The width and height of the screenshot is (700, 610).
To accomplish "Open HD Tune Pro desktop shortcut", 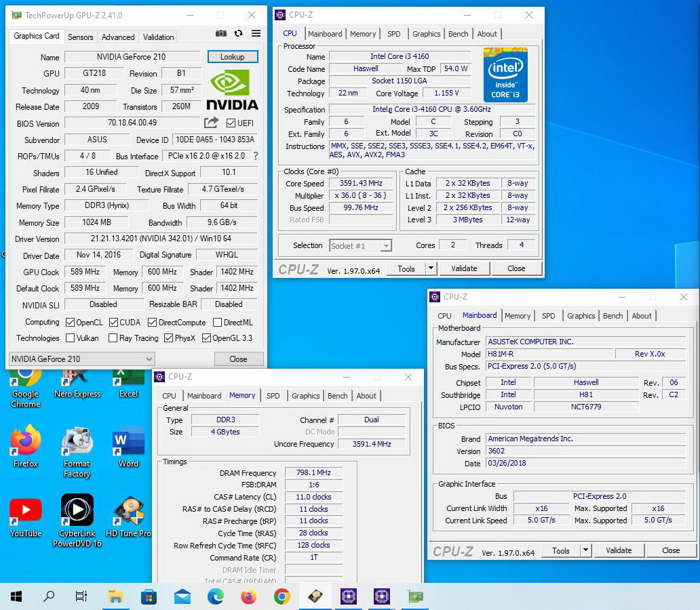I will [129, 516].
